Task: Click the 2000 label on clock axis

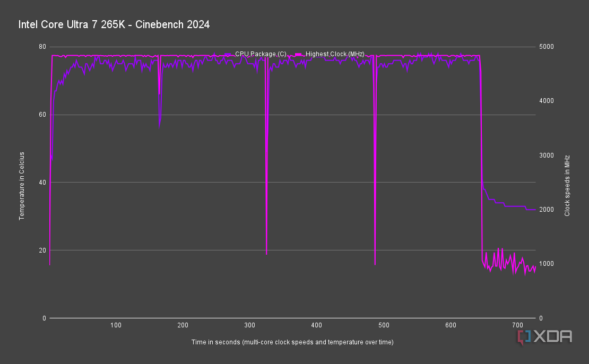Action: [547, 210]
